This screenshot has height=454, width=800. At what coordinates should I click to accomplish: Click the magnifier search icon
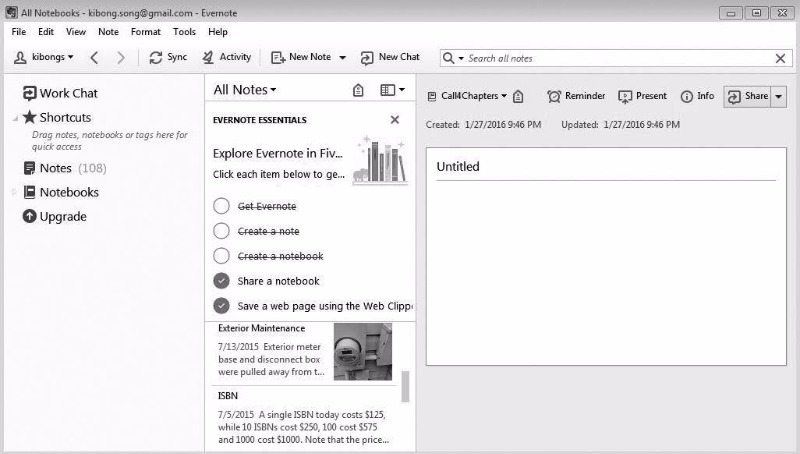coord(448,58)
